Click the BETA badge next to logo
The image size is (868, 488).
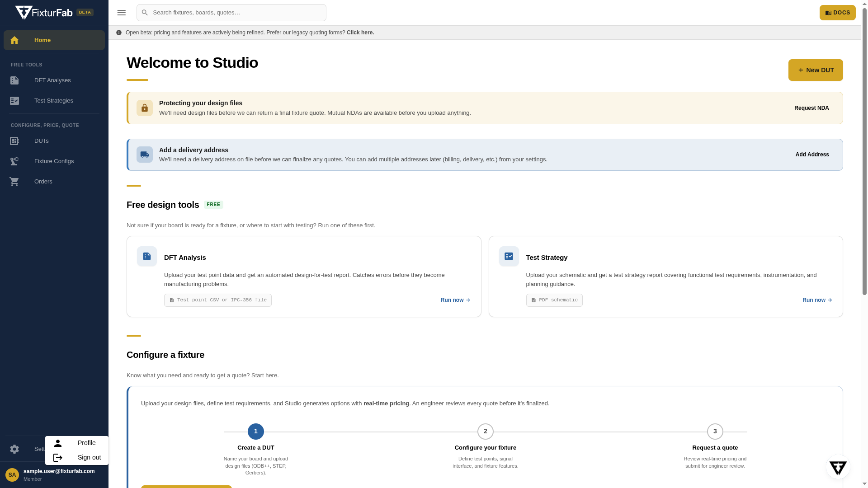click(85, 12)
